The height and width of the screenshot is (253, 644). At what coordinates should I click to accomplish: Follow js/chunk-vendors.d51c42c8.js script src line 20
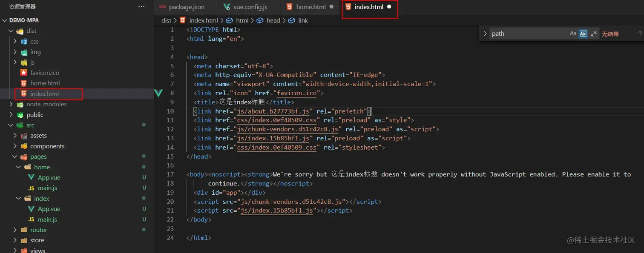click(x=291, y=202)
